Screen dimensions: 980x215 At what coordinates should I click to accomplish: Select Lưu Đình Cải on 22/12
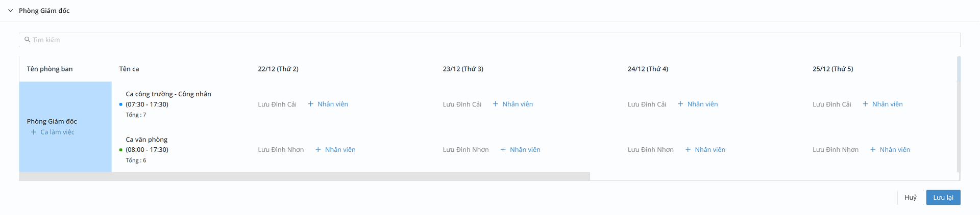click(277, 104)
